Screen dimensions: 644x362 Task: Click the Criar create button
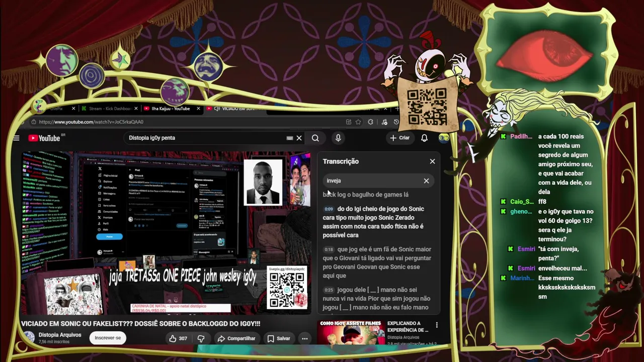click(x=400, y=138)
